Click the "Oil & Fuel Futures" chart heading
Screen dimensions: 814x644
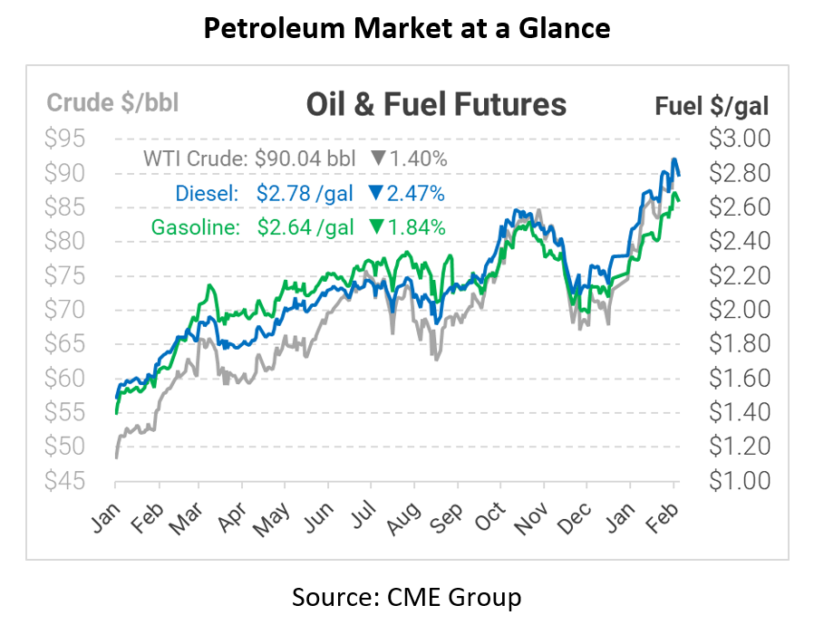point(436,104)
